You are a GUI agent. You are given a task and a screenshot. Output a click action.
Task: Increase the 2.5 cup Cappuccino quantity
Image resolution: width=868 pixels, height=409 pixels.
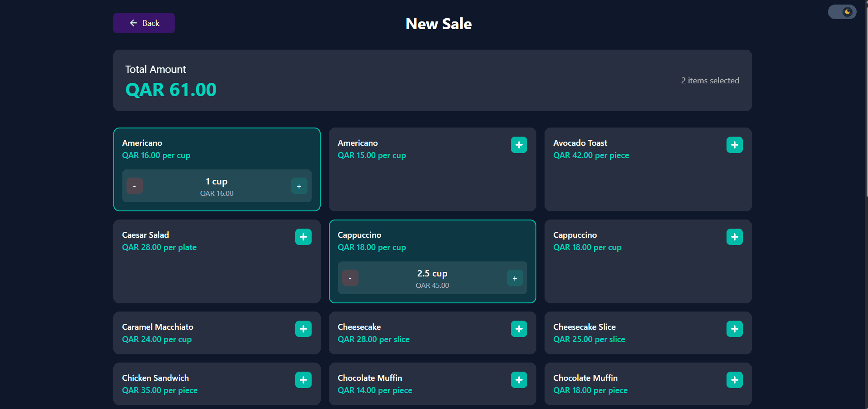[x=515, y=278]
